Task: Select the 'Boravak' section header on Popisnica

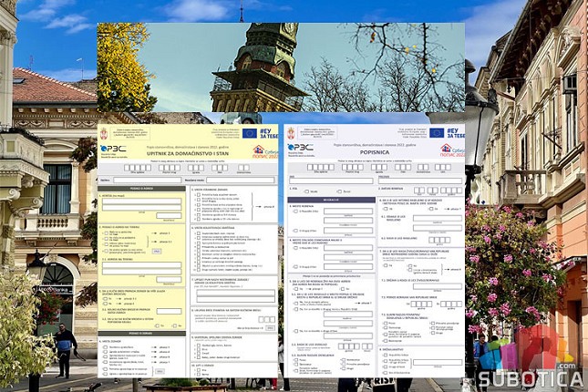Action: [x=330, y=199]
